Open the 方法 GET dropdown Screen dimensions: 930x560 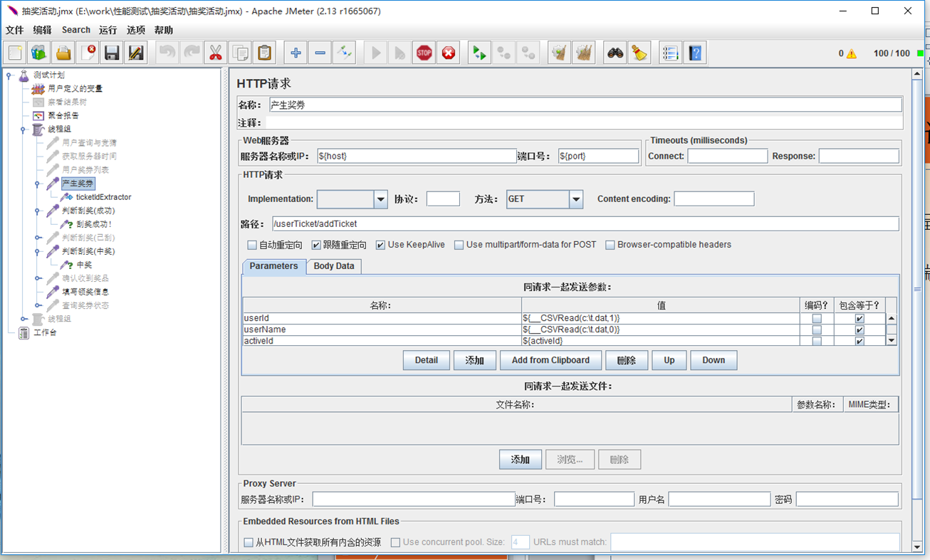576,199
